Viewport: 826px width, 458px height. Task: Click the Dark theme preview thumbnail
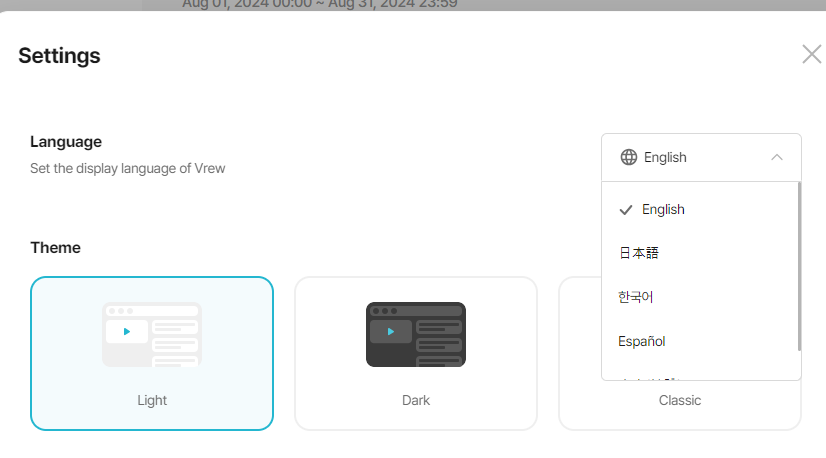coord(416,334)
